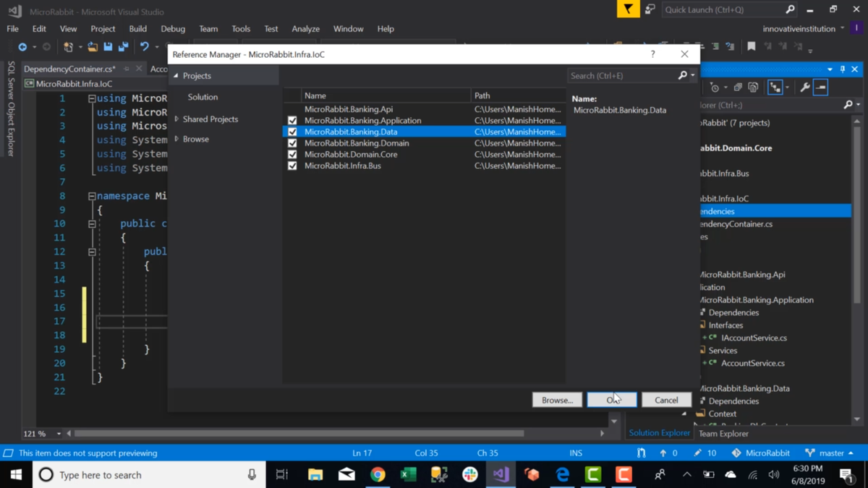The height and width of the screenshot is (488, 868).
Task: Uncheck MicroRabbit.Banking.Data reference
Action: pyautogui.click(x=292, y=132)
